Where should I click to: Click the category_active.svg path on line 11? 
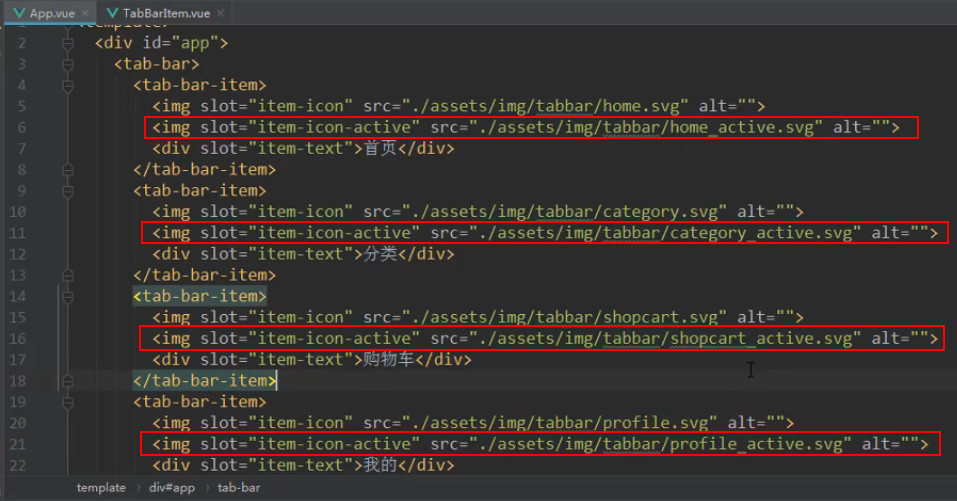point(665,233)
